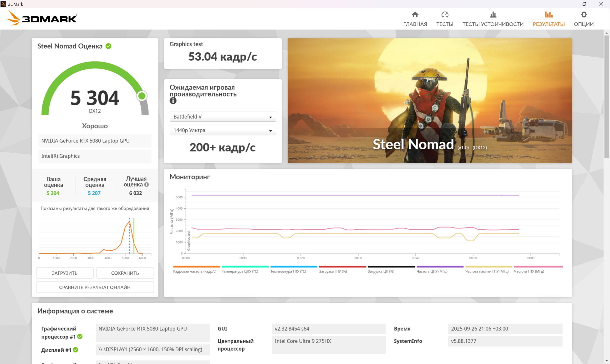Click the NVIDIA GeForce RTX 5080 Laptop GPU row under score
The height and width of the screenshot is (364, 610).
95,141
